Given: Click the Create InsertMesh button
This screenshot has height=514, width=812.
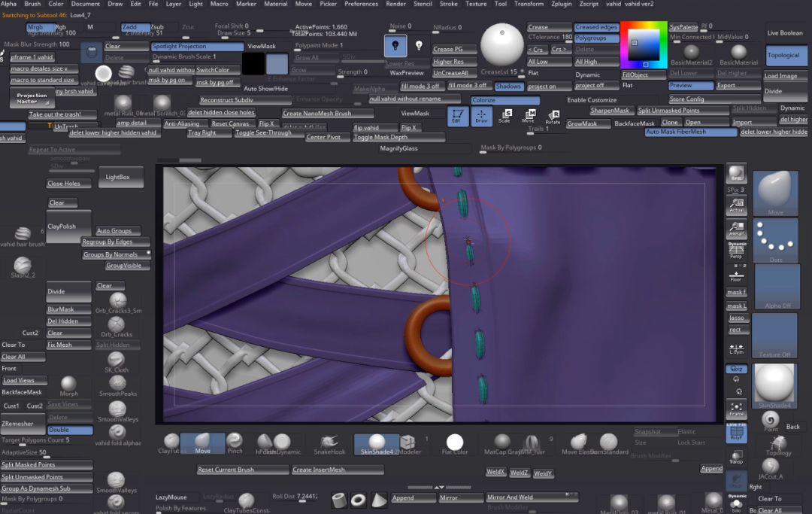Looking at the screenshot, I should tap(337, 470).
